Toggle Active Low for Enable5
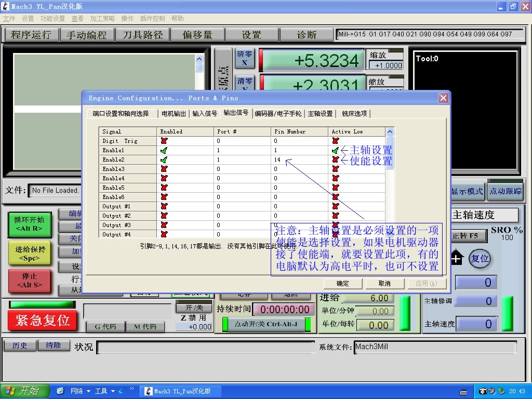Viewport: 532px width, 399px height. [336, 188]
